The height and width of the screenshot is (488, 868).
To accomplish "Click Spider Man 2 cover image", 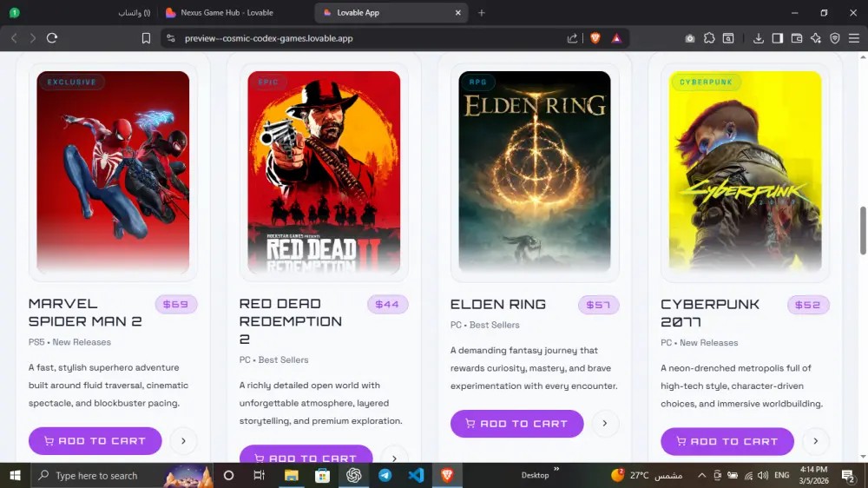I will click(113, 172).
